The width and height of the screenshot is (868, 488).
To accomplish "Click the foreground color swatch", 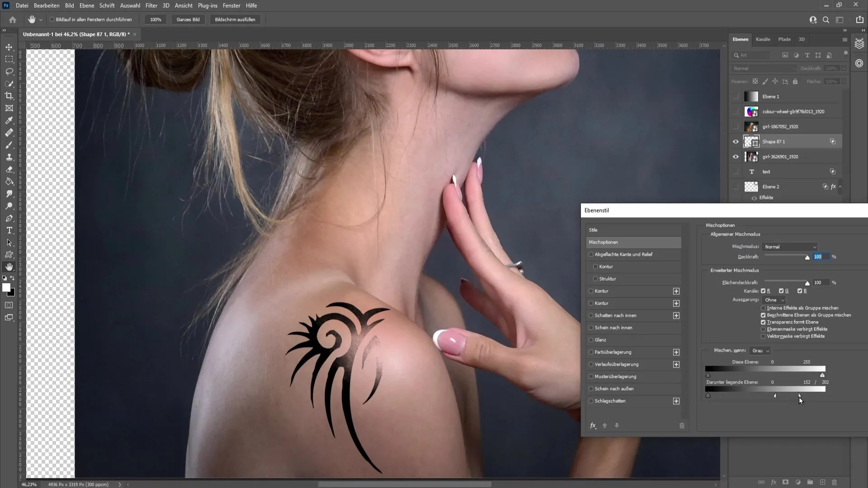I will point(6,288).
